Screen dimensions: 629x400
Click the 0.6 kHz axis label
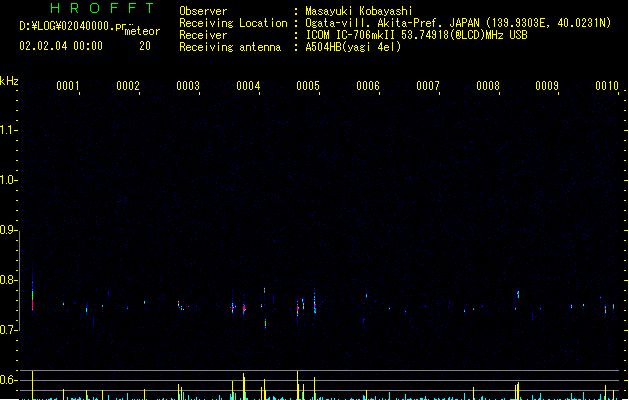click(8, 380)
